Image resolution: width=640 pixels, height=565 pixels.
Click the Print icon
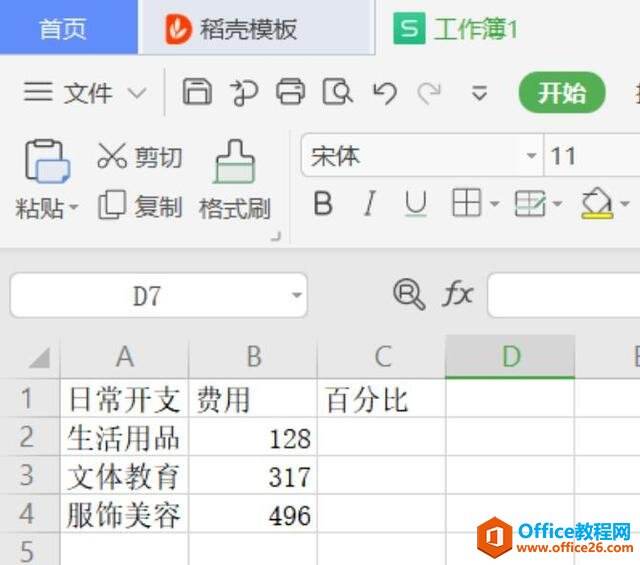[291, 92]
